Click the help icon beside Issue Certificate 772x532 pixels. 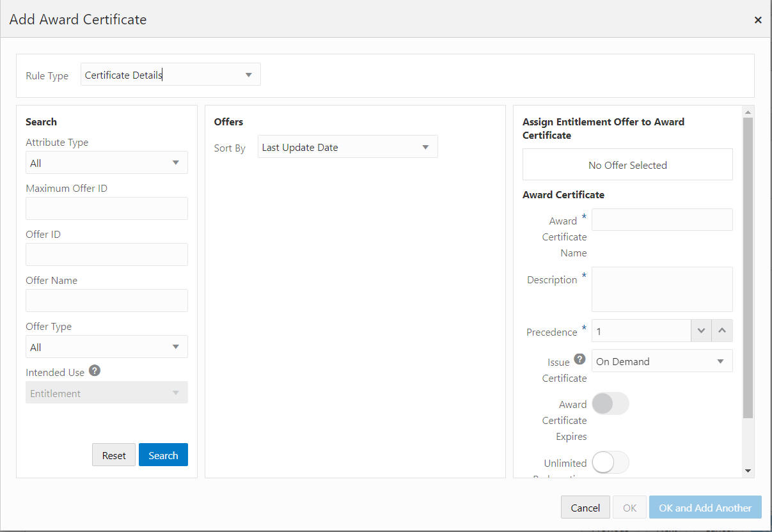point(579,359)
